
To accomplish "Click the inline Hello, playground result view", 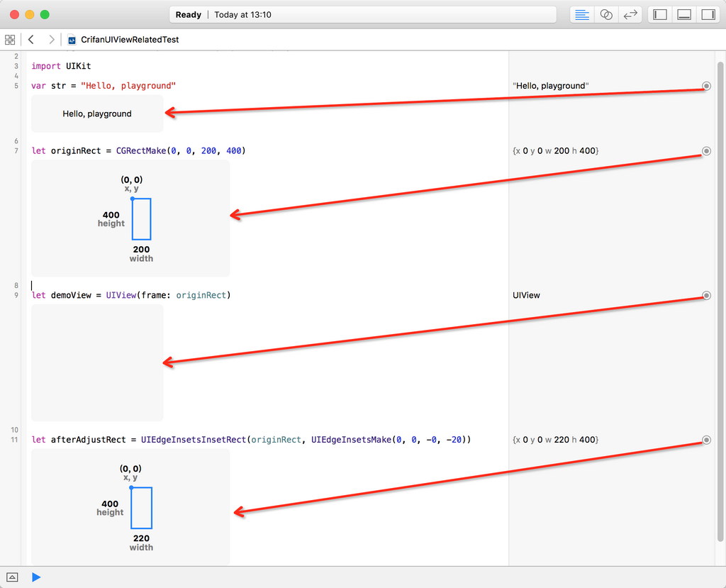I will [x=97, y=113].
